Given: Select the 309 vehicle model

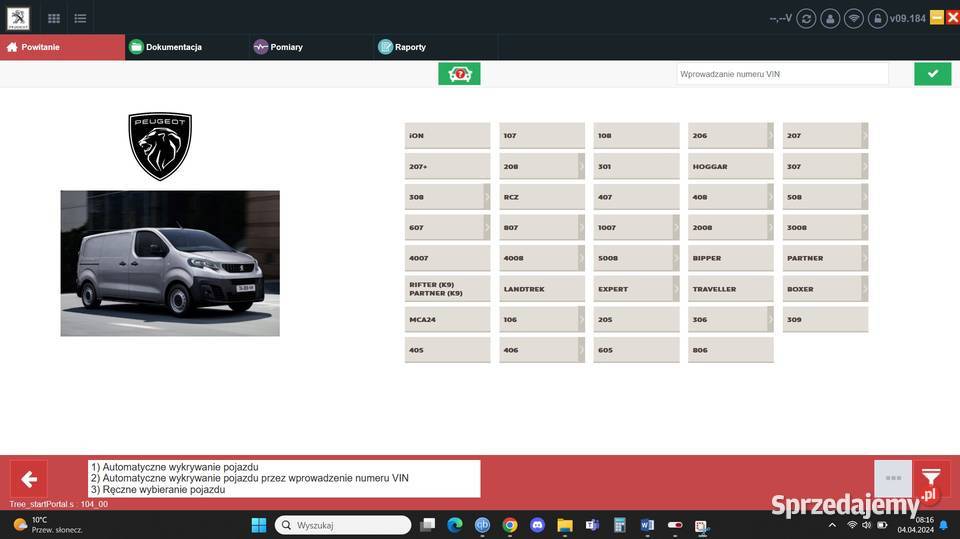Looking at the screenshot, I should (x=825, y=320).
